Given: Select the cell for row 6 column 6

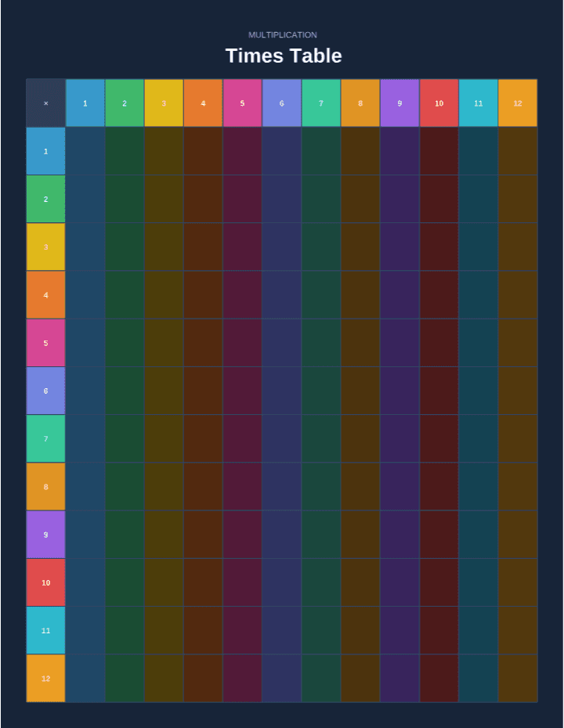Looking at the screenshot, I should click(281, 391).
